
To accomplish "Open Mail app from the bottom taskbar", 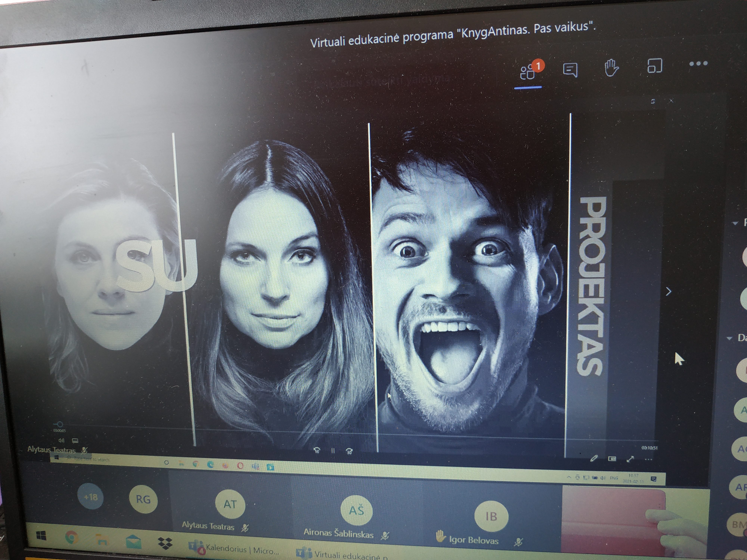I will pos(133,542).
